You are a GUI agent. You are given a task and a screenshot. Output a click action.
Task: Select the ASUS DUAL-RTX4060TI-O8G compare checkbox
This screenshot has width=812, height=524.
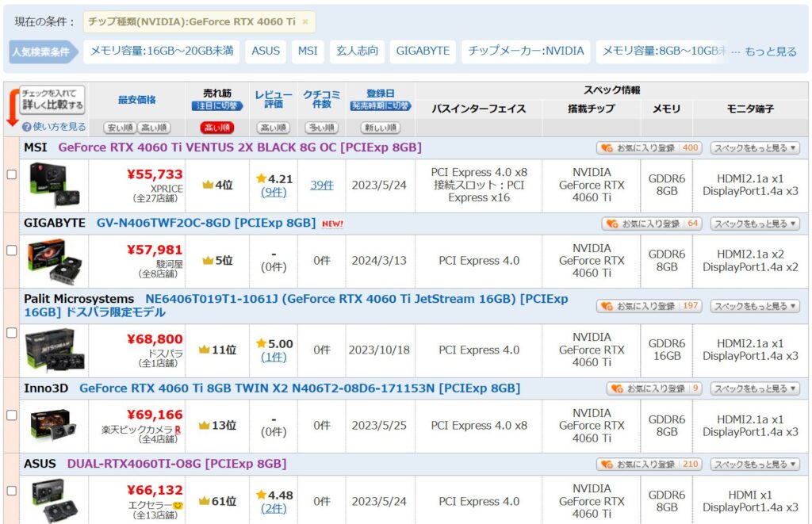(x=11, y=491)
